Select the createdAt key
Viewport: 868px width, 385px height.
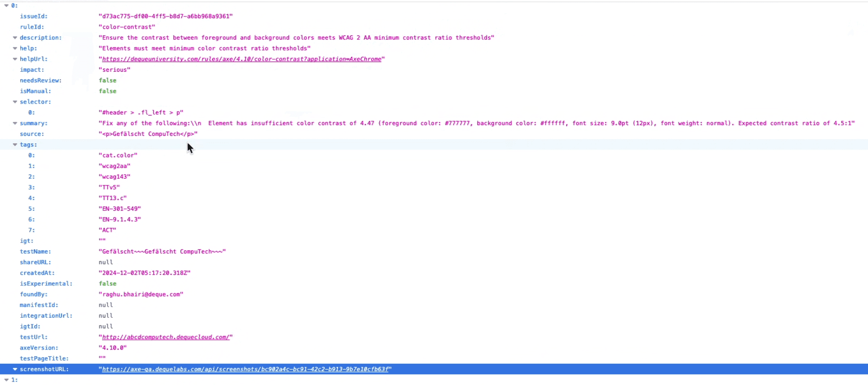(x=37, y=273)
